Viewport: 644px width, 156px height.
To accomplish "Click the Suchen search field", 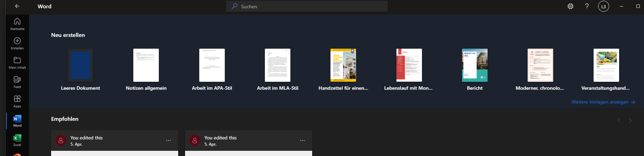I will tap(307, 6).
